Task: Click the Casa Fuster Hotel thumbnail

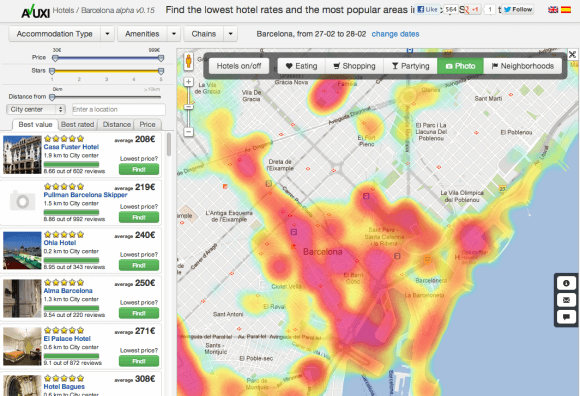Action: [22, 155]
